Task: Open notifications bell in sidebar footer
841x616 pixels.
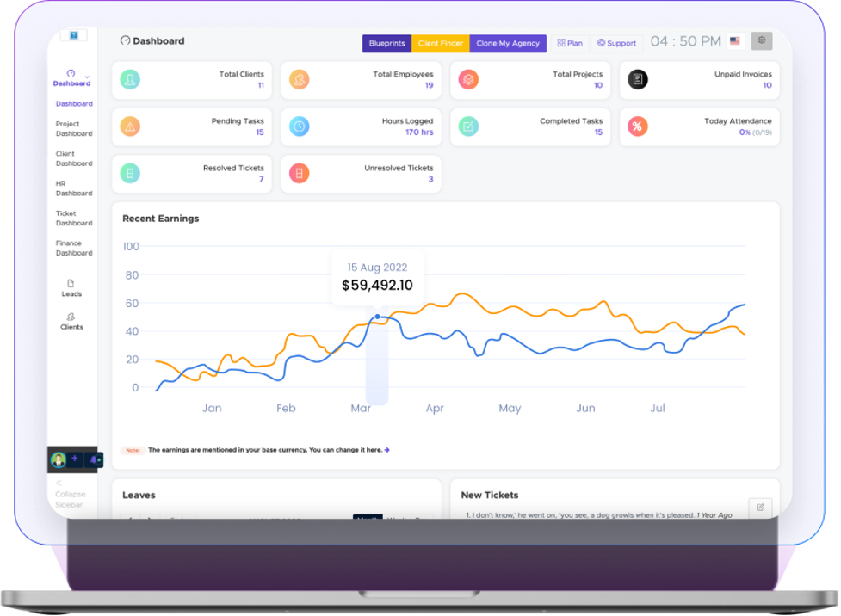Action: (95, 459)
